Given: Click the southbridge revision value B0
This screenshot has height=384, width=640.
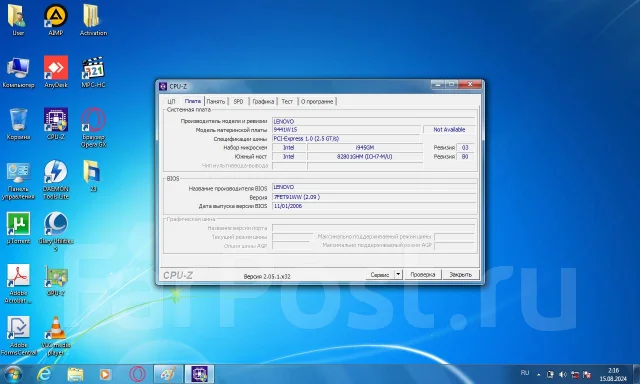Looking at the screenshot, I should (x=465, y=156).
